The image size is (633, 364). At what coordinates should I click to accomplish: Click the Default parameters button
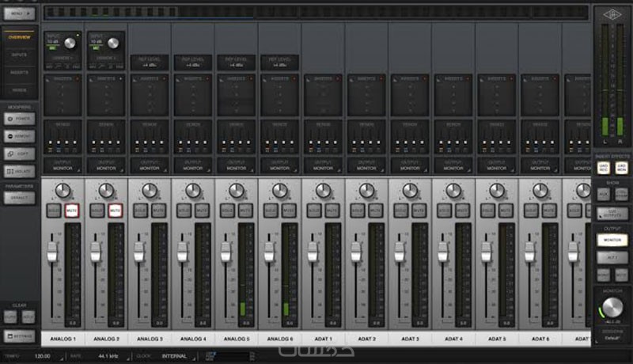(19, 198)
